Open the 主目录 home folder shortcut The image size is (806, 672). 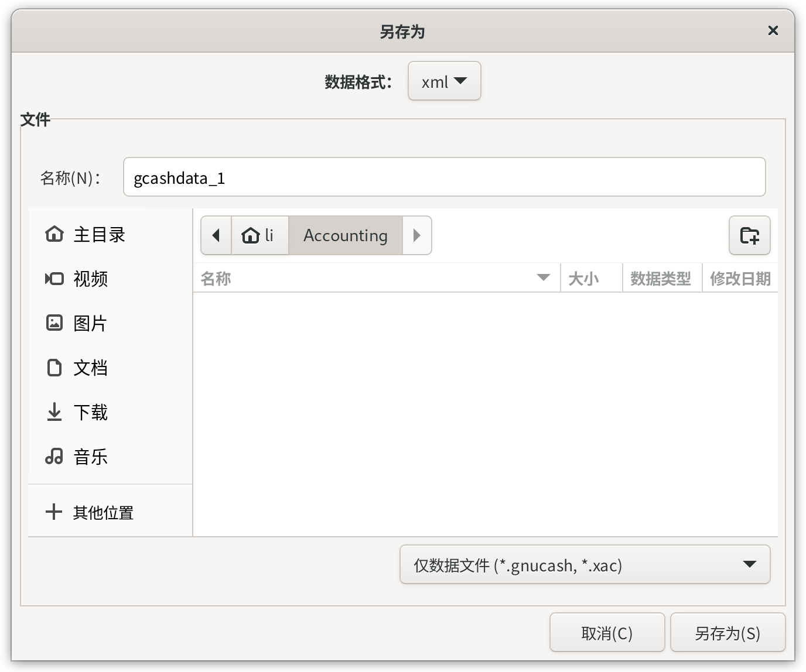coord(110,235)
